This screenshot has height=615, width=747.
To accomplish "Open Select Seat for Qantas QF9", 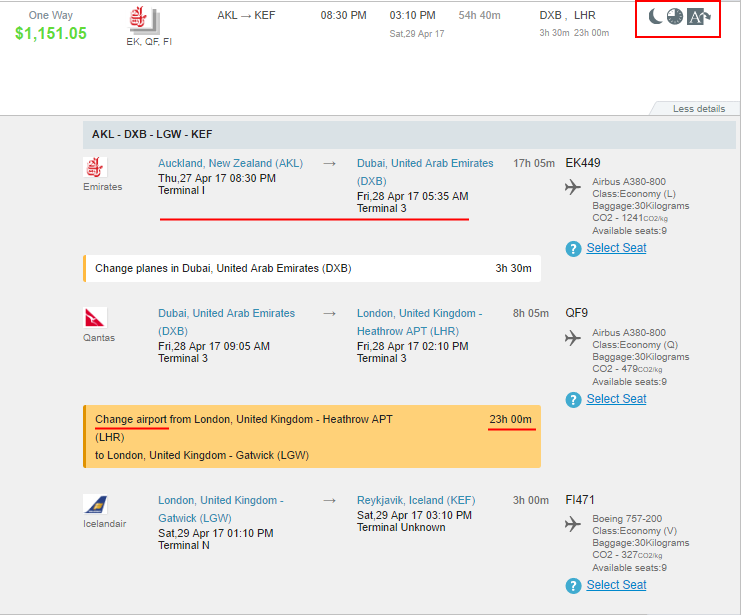I will (x=616, y=399).
